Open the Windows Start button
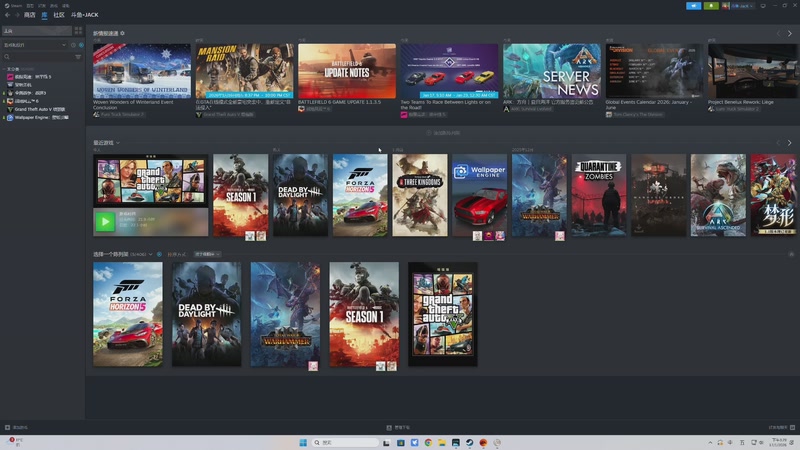Image resolution: width=800 pixels, height=450 pixels. (303, 442)
